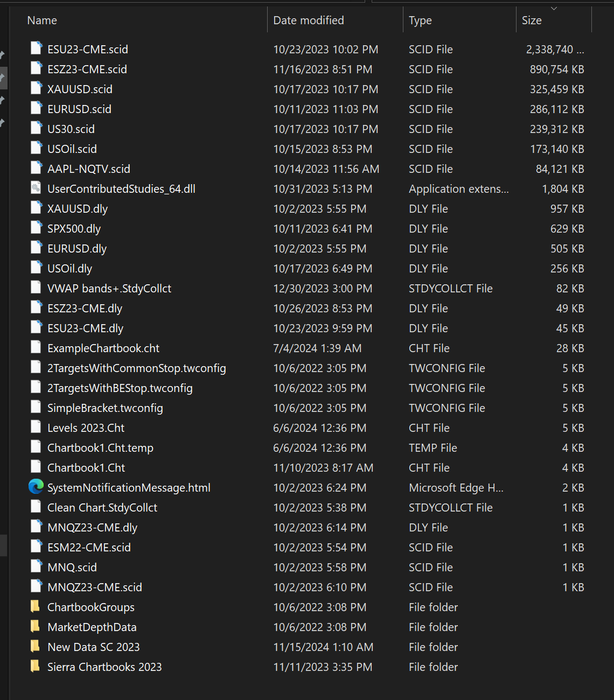Click the ESU23-CME.scid file icon
Viewport: 614px width, 700px height.
click(36, 48)
